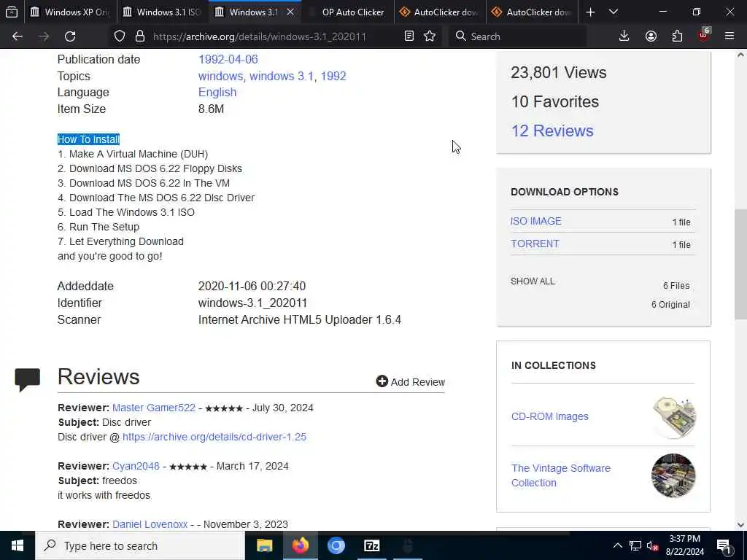The image size is (747, 560).
Task: Switch to the Windows 3.1 ISO tab
Action: (x=162, y=12)
